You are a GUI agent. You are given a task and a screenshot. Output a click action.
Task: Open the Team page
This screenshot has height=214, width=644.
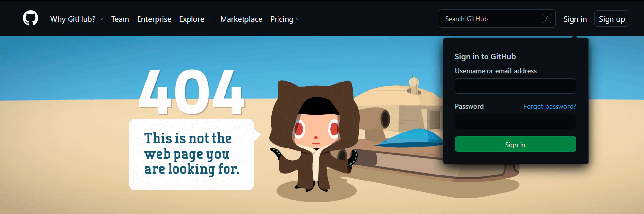pyautogui.click(x=120, y=19)
